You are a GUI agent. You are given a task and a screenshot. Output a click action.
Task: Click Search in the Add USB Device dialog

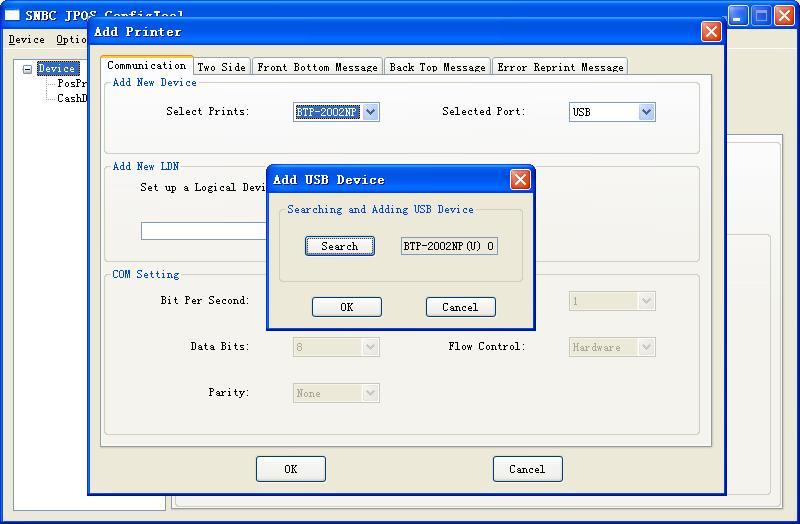[x=340, y=246]
